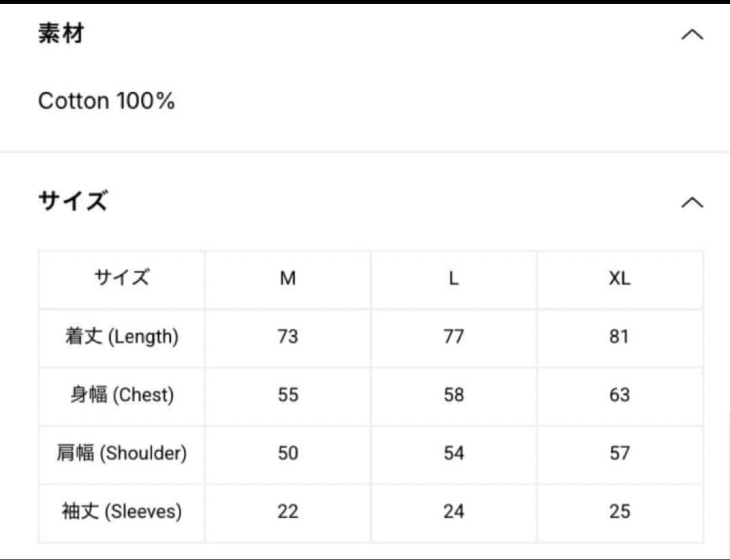Click the サイズ table header cell

click(122, 278)
